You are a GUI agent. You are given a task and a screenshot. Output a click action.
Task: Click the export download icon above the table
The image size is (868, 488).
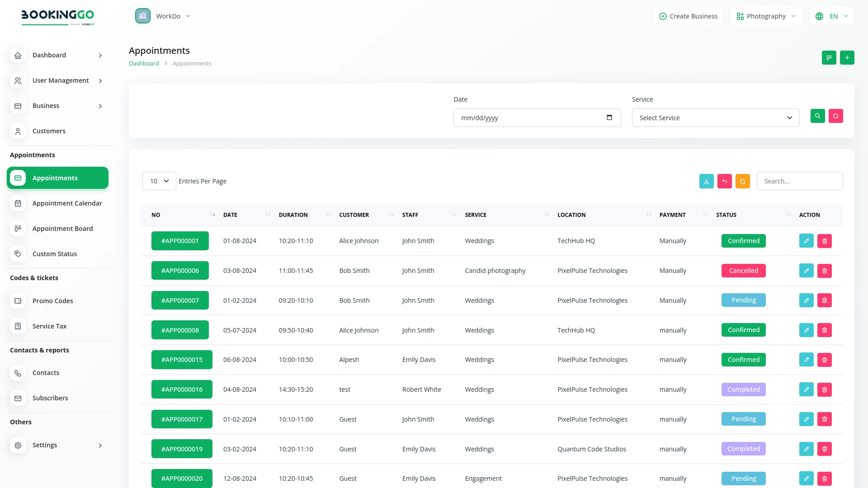click(706, 181)
